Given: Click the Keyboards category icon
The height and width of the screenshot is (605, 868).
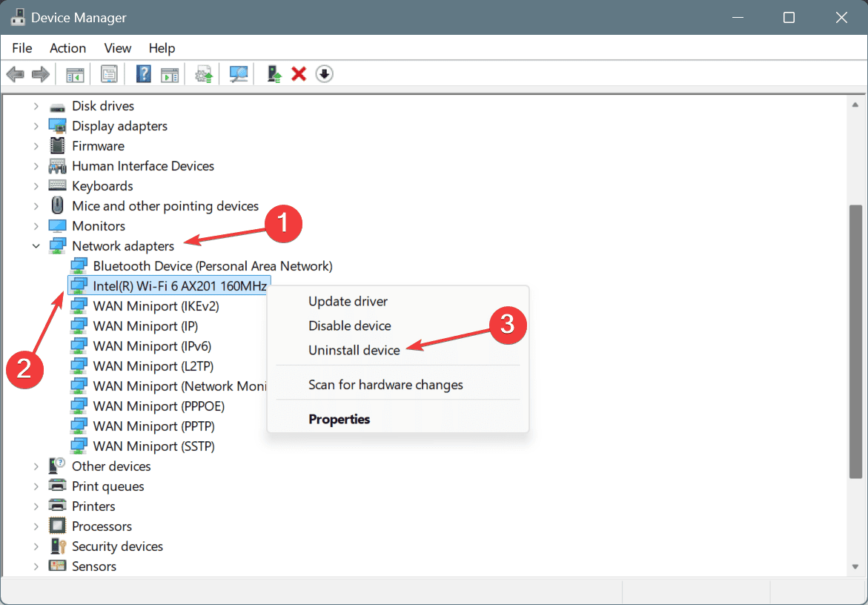Looking at the screenshot, I should [58, 186].
